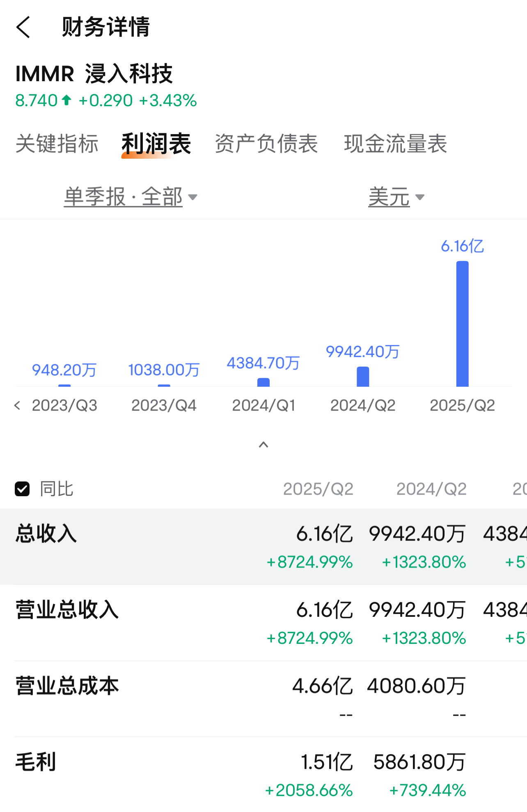Screen dimensions: 527x812
Task: Tap the 2024/Q1 revenue bar
Action: 263,382
